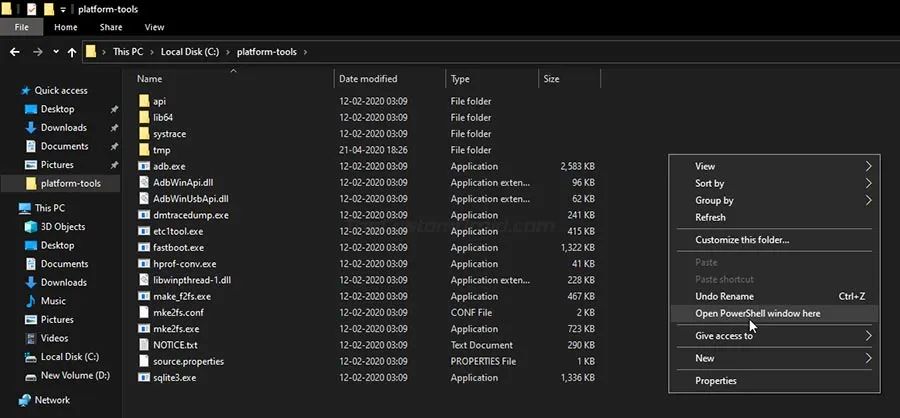The height and width of the screenshot is (418, 900).
Task: Click the 3D Objects icon
Action: (x=30, y=227)
